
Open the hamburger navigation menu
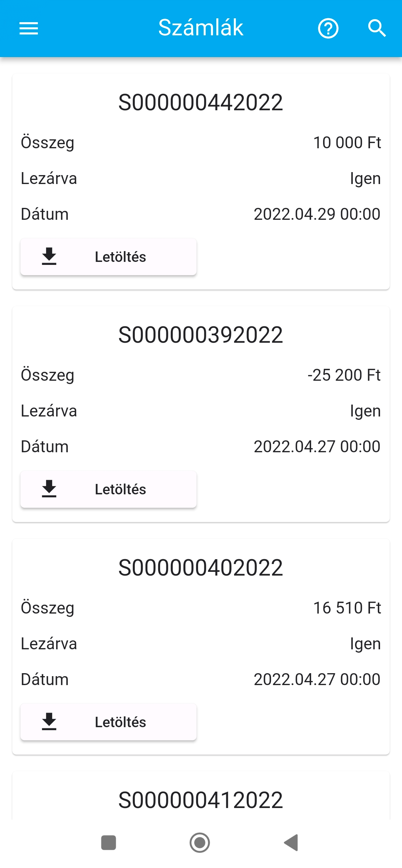pyautogui.click(x=29, y=28)
